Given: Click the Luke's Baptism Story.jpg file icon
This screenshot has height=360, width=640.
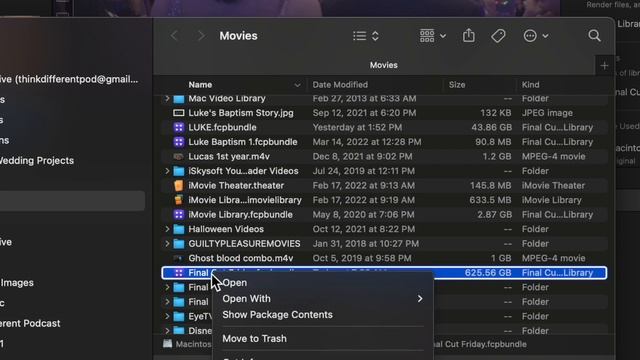Looking at the screenshot, I should tap(179, 113).
